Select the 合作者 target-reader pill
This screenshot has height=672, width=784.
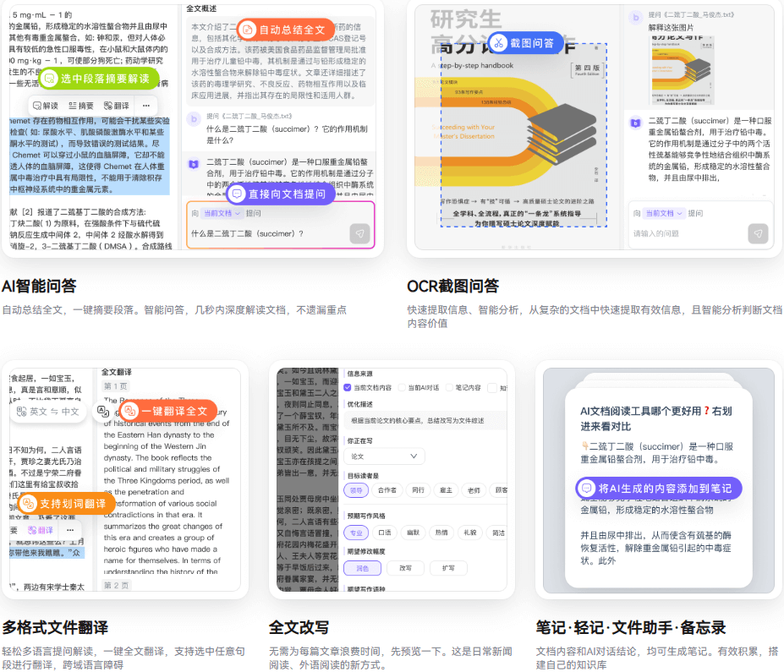[x=387, y=490]
